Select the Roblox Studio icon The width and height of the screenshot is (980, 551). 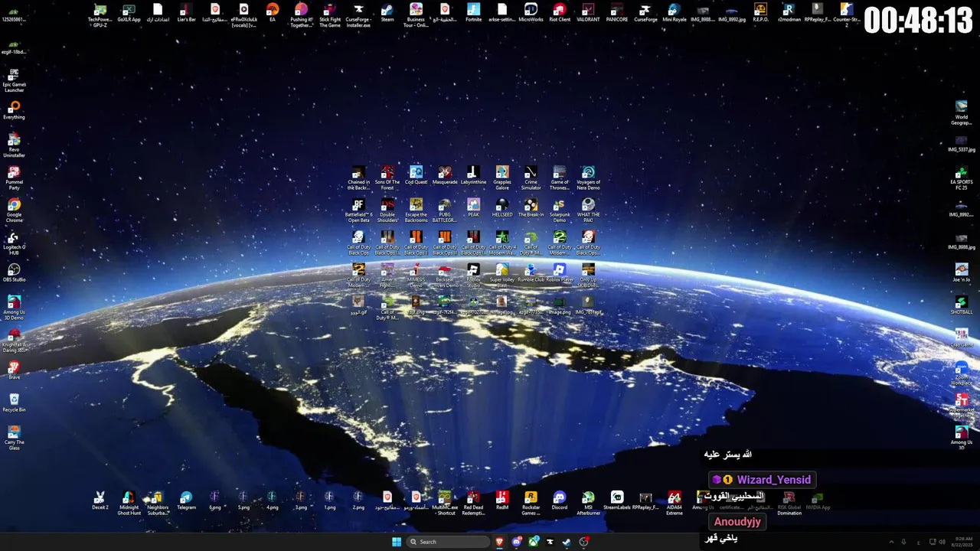(473, 275)
